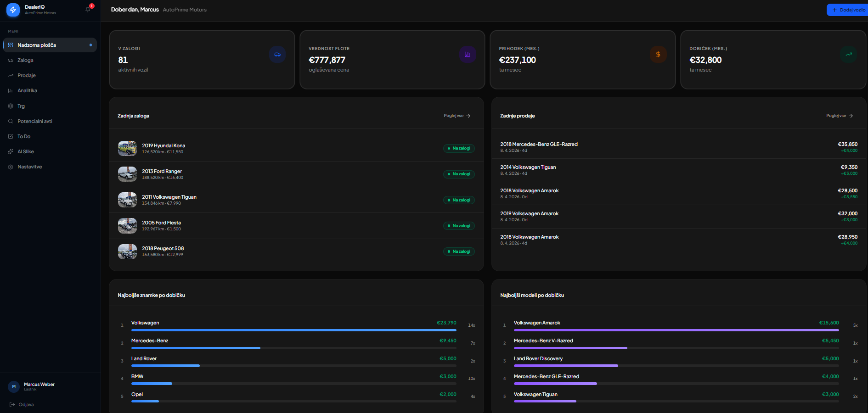Click the trend arrow icon in Dobiček card
868x413 pixels.
click(x=848, y=55)
